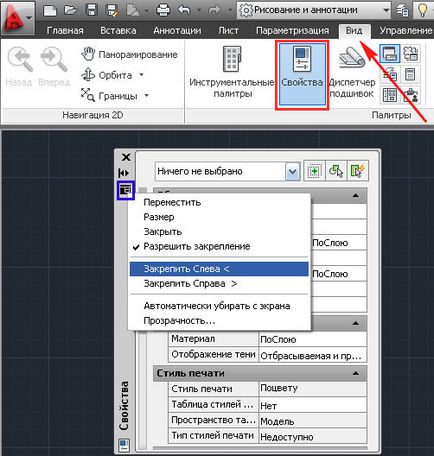The image size is (434, 456).
Task: Switch to the Вставка ribbon tab
Action: tap(118, 31)
